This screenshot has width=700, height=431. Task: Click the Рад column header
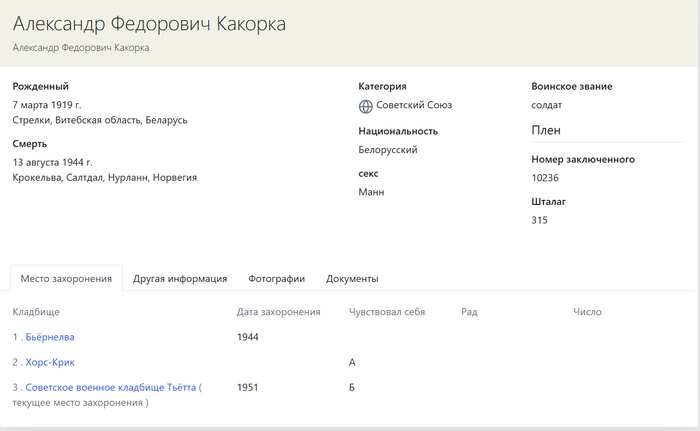[x=469, y=312]
